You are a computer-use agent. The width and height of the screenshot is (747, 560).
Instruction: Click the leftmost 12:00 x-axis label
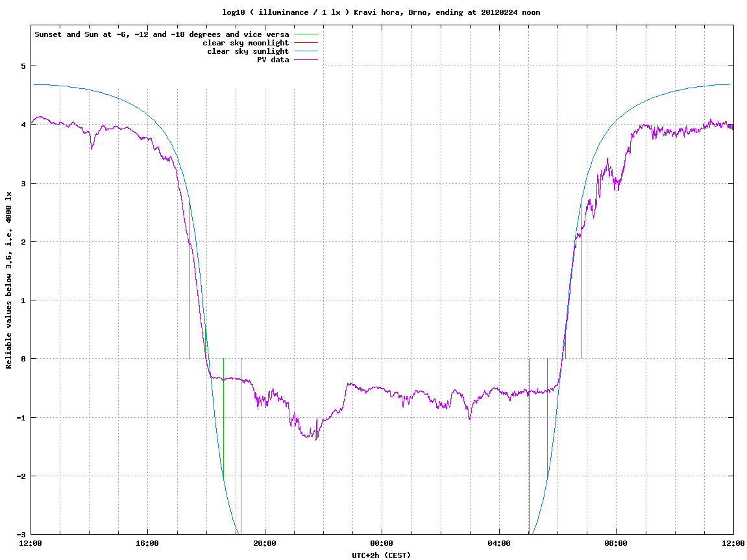[31, 543]
